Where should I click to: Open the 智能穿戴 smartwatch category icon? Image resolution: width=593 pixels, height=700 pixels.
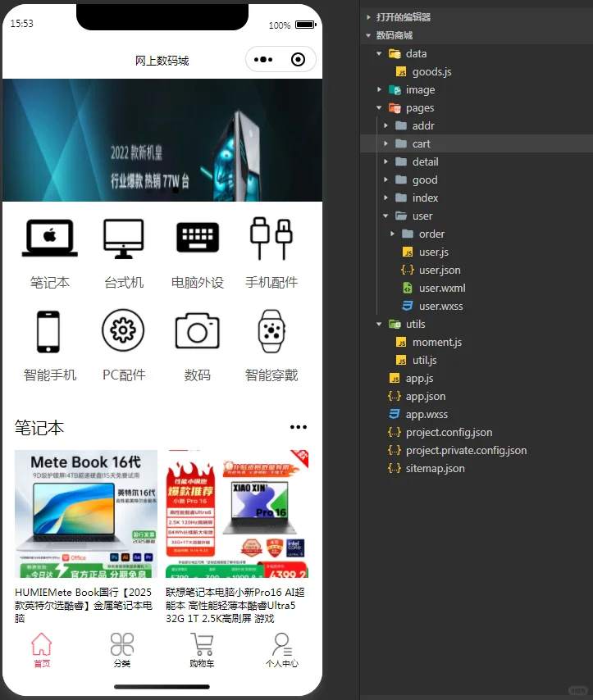pos(271,331)
